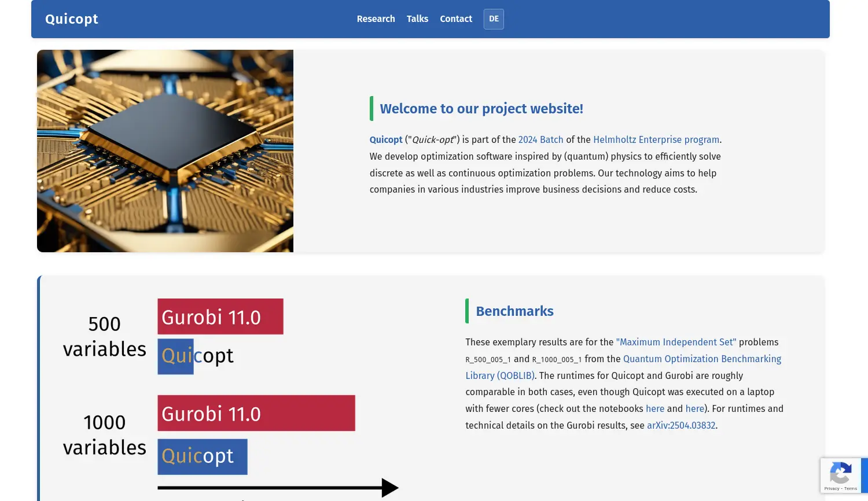The image size is (868, 501).
Task: Click the blue Quicopt bar for 1000 variables
Action: [x=202, y=457]
